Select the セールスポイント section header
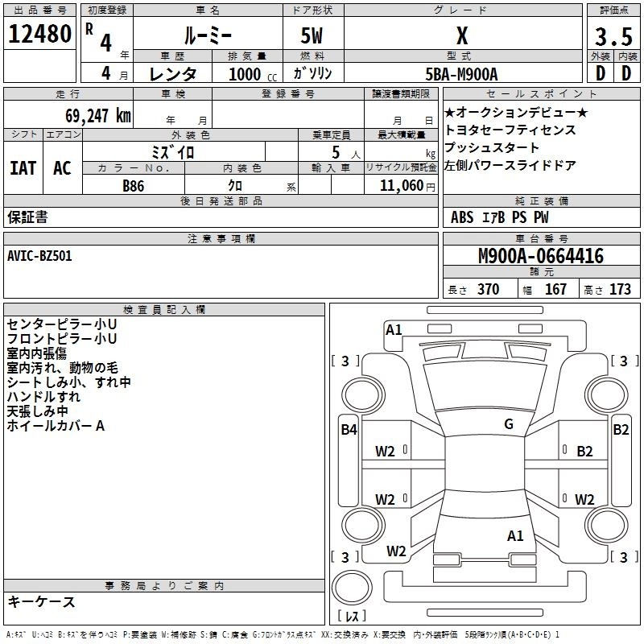 pyautogui.click(x=541, y=93)
